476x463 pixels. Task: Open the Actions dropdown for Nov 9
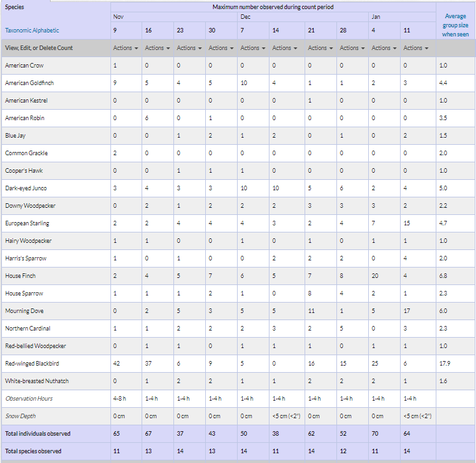click(125, 48)
